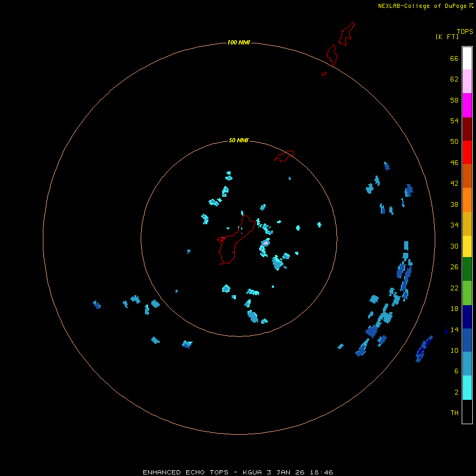Screen dimensions: 476x476
Task: Click the legend value 2
Action: [x=456, y=392]
